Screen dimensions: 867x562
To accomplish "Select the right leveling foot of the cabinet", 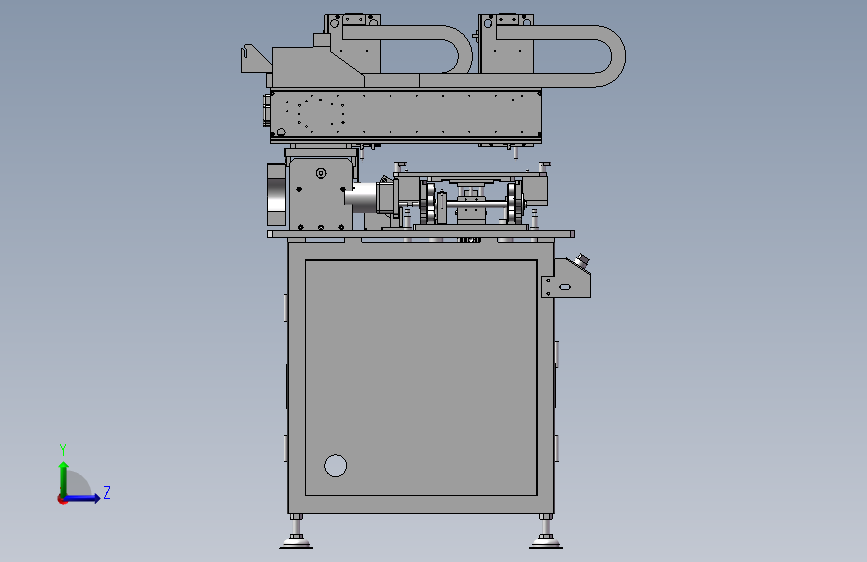I will pyautogui.click(x=546, y=532).
